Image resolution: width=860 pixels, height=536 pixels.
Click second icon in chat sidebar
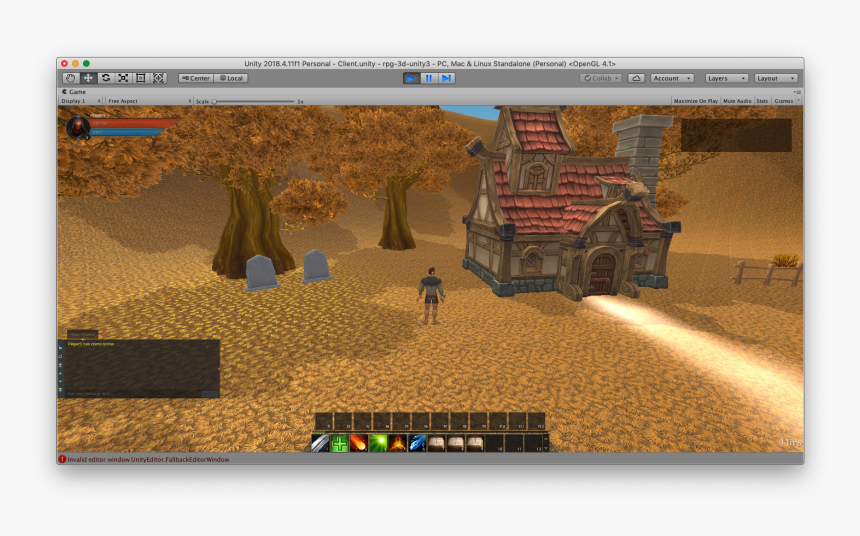[x=60, y=356]
